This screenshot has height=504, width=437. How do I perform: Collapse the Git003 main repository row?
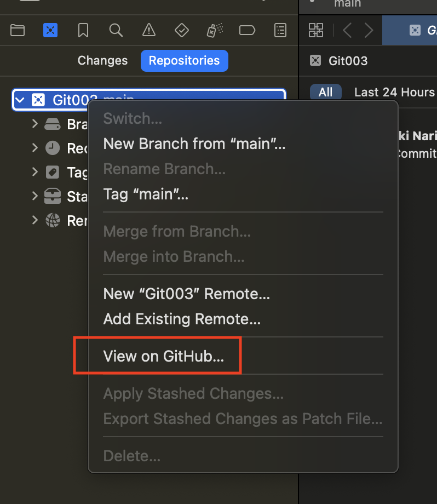coord(20,100)
